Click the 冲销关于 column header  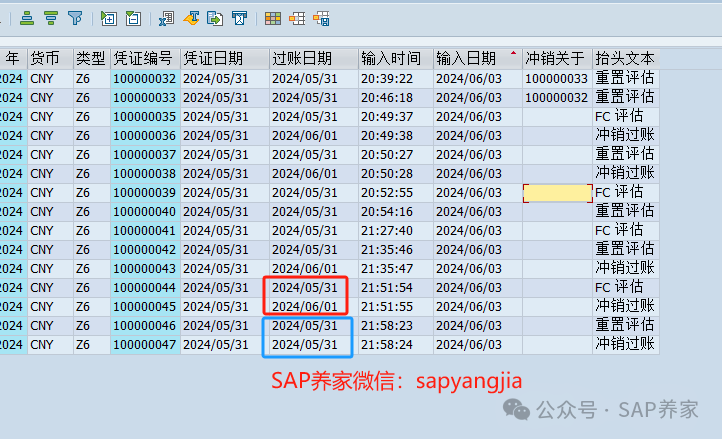tap(557, 59)
